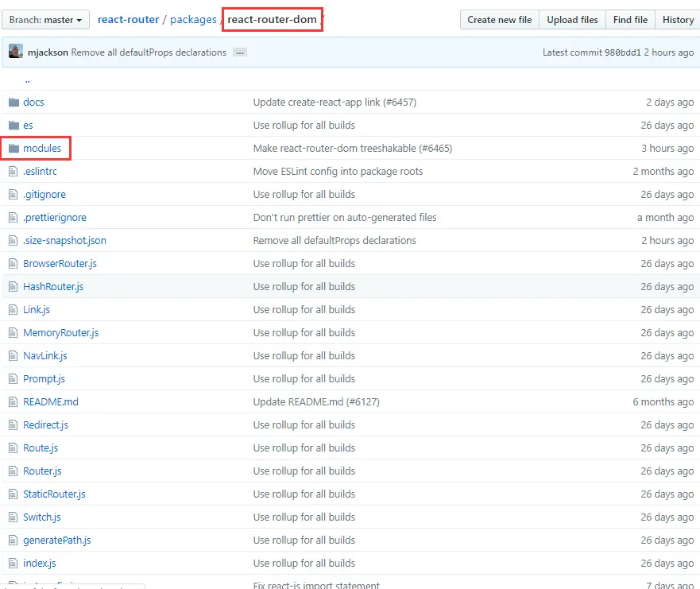Open latest commit hash 980bdd1
The width and height of the screenshot is (700, 589).
pyautogui.click(x=622, y=52)
